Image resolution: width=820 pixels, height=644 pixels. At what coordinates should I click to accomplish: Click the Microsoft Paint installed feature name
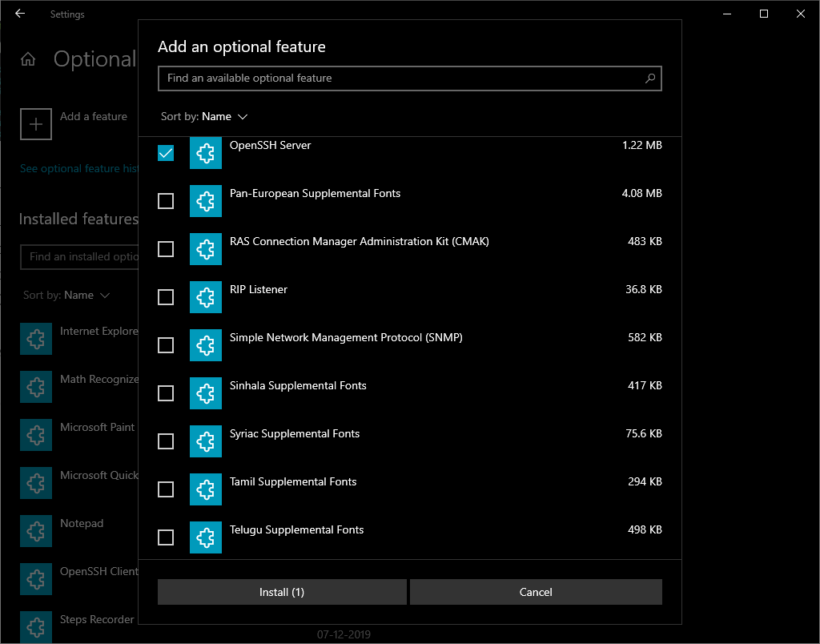point(97,428)
